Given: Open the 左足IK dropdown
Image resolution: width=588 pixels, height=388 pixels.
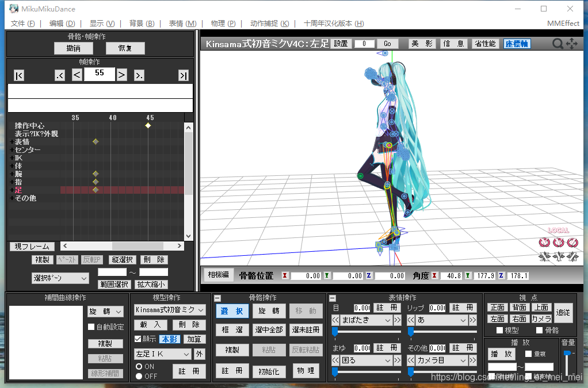Looking at the screenshot, I should [x=163, y=354].
